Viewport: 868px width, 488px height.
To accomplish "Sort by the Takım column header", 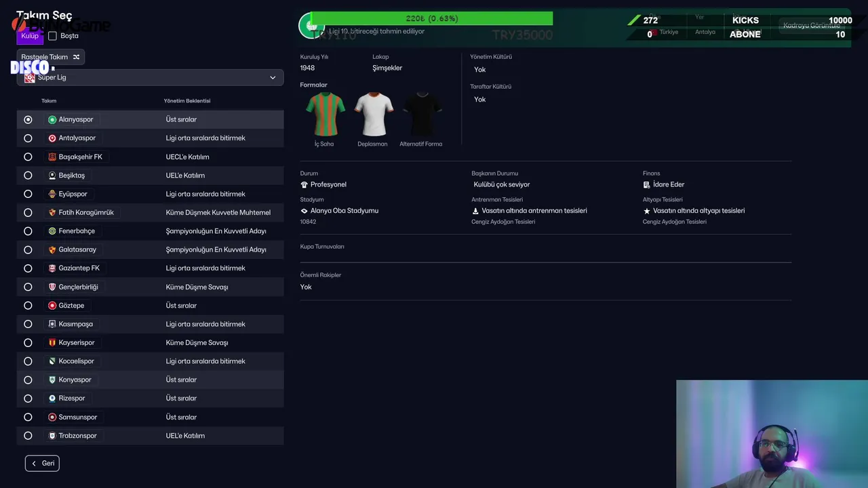I will 49,101.
